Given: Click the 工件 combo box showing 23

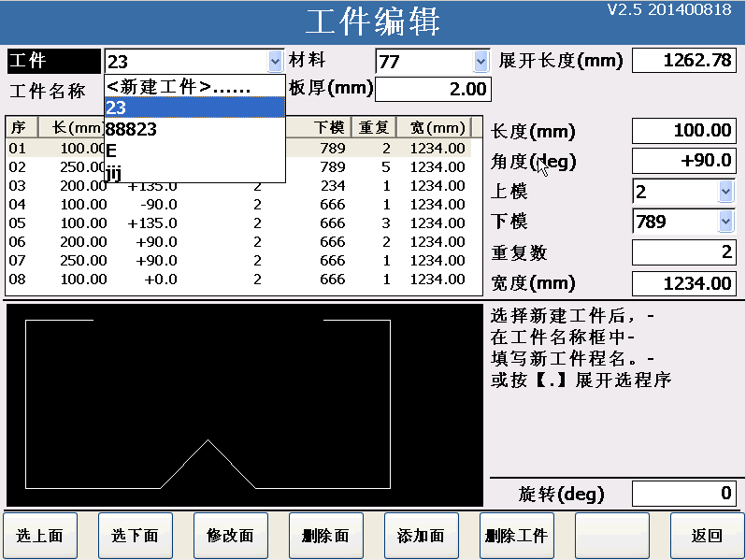Looking at the screenshot, I should coord(194,62).
